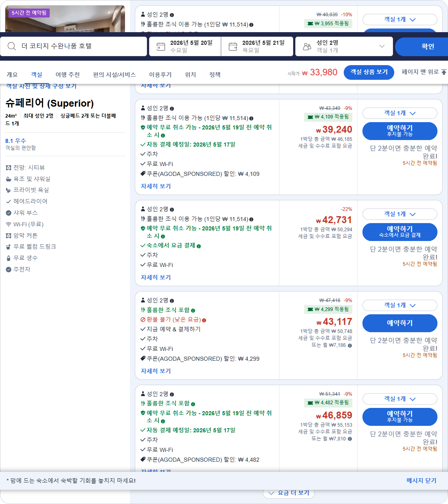Screen dimensions: 448x504
Task: Open the 객실 1개 dropdown in the top partial offer
Action: coord(400,20)
